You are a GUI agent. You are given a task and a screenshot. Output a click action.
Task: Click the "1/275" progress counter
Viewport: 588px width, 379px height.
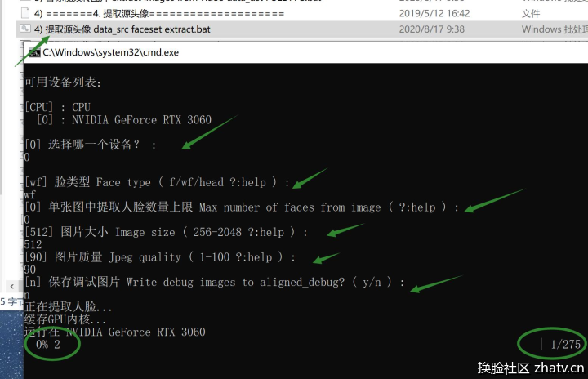[565, 344]
